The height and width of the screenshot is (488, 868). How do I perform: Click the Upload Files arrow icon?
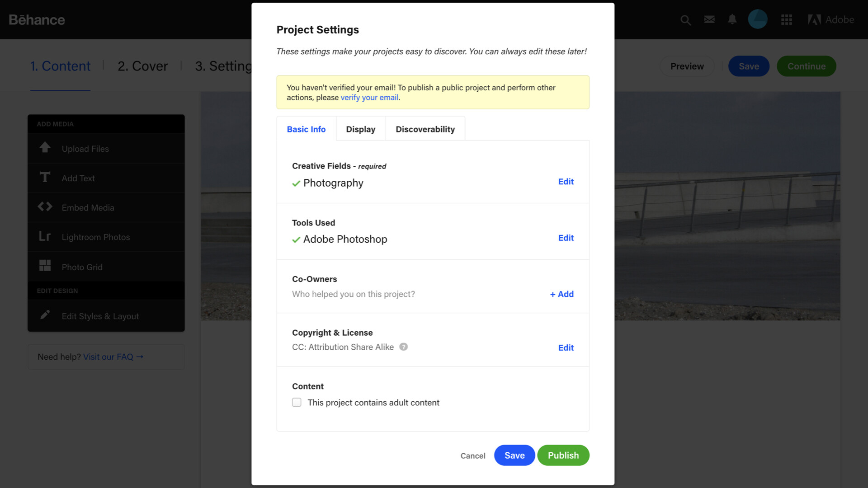pos(45,148)
